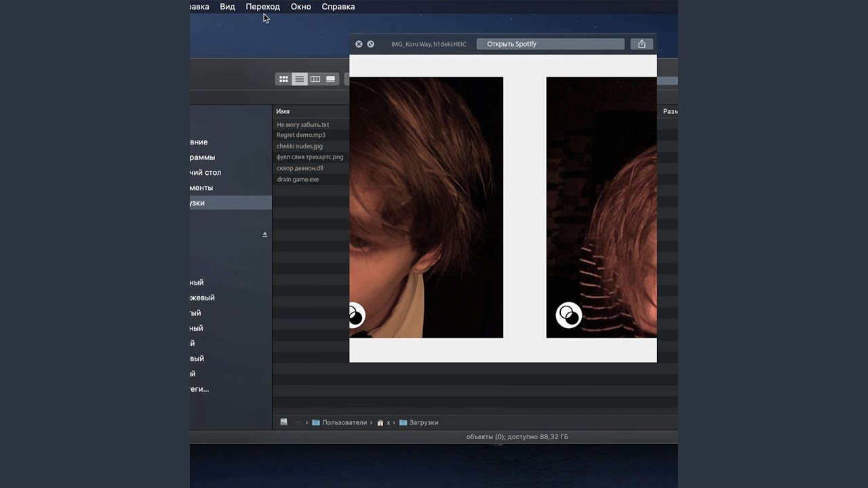Sort files by the Имя column header
The height and width of the screenshot is (488, 868).
point(283,111)
